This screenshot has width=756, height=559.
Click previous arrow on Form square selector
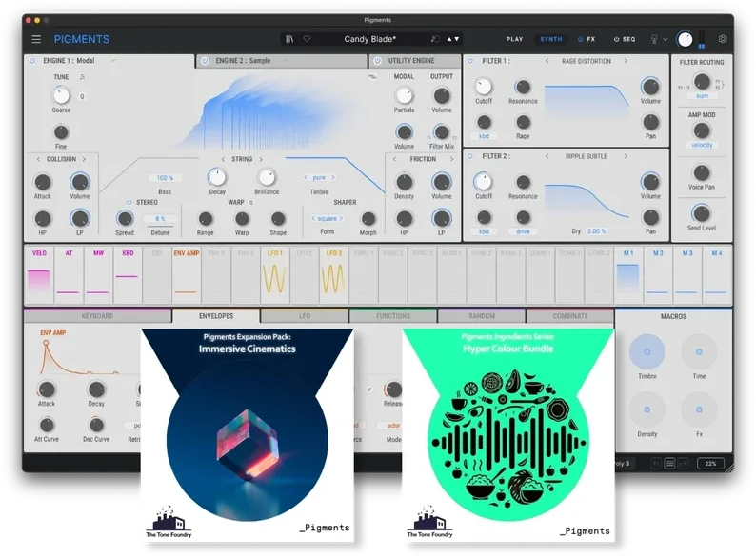(x=313, y=218)
